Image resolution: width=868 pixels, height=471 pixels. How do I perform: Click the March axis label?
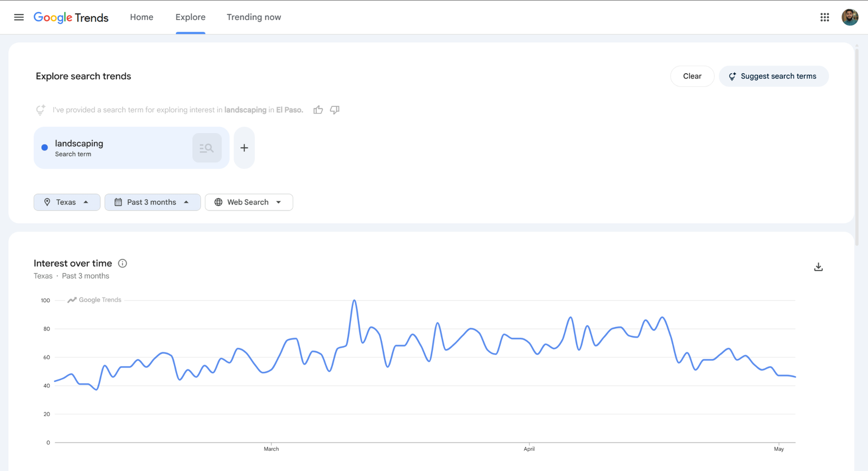pyautogui.click(x=271, y=449)
